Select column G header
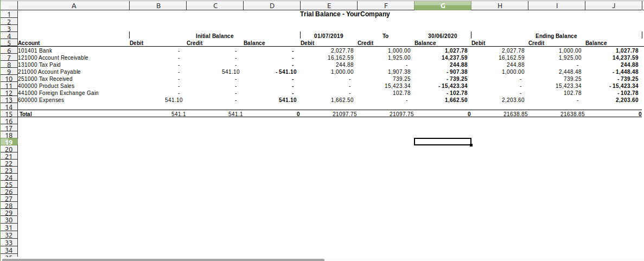 pyautogui.click(x=442, y=5)
